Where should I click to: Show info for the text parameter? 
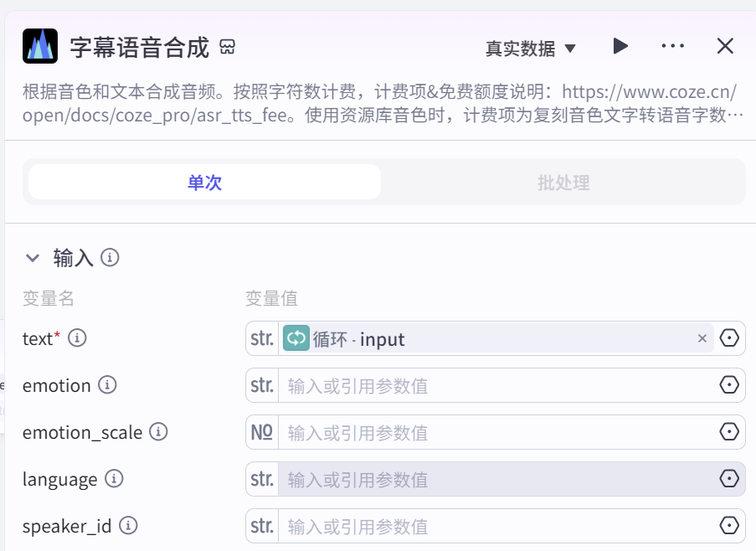coord(77,338)
